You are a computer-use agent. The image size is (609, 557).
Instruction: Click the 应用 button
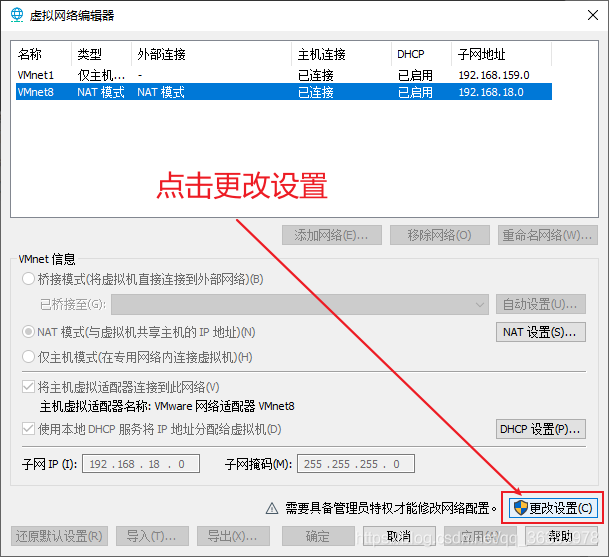click(x=480, y=536)
